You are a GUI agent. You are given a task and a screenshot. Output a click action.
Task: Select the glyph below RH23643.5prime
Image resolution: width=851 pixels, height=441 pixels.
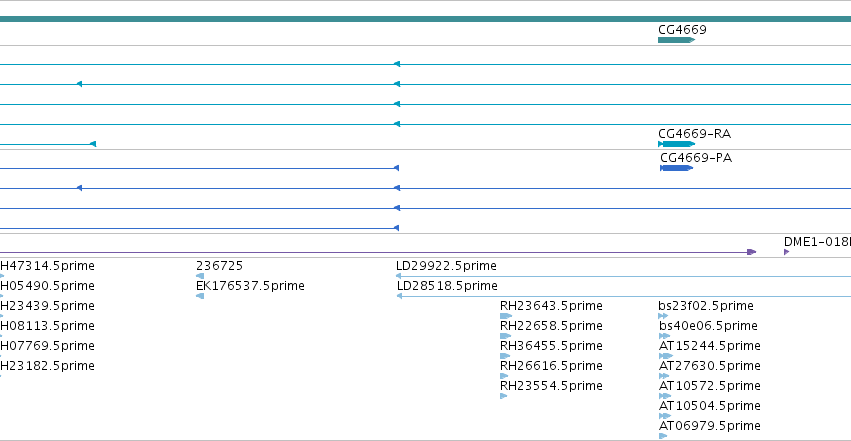506,316
